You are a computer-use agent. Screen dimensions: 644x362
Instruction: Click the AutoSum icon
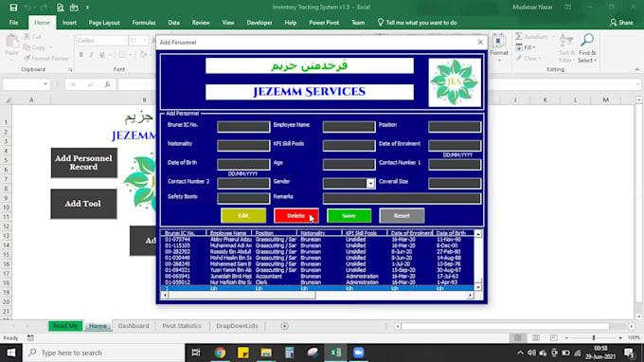tap(519, 37)
